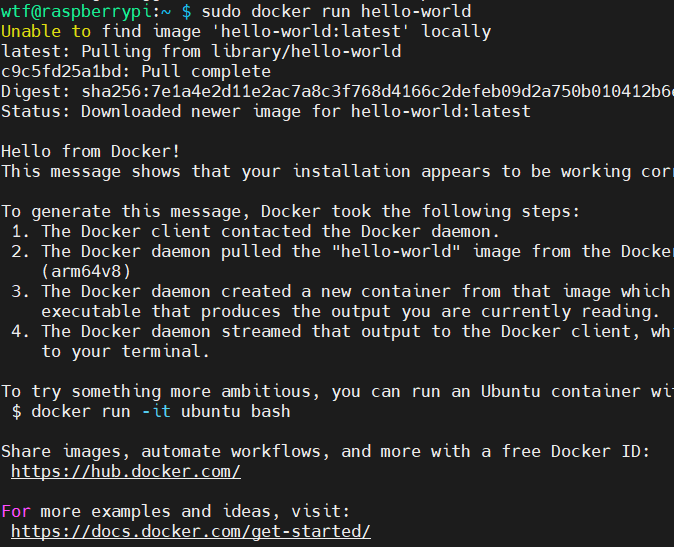Click the 'to your terminal.' line

pos(126,351)
